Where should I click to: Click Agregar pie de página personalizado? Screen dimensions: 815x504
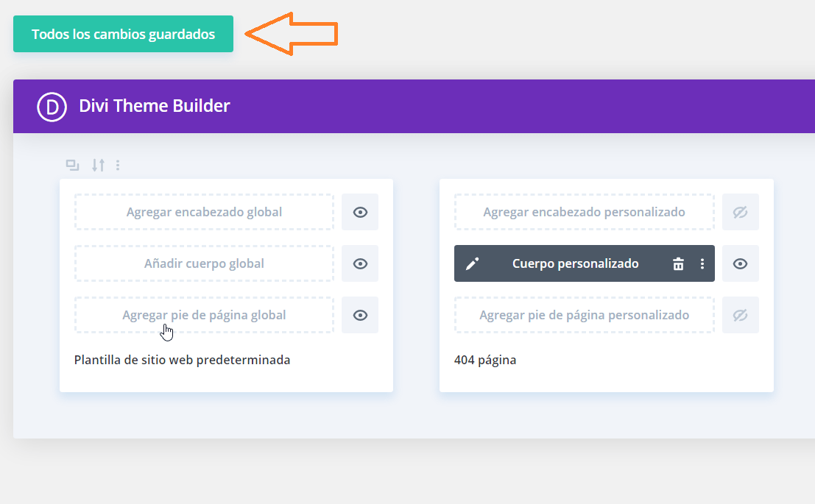pyautogui.click(x=585, y=315)
